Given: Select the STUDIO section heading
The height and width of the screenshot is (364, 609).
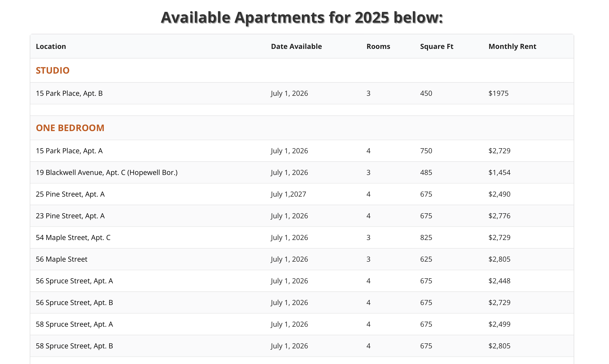Looking at the screenshot, I should 52,70.
